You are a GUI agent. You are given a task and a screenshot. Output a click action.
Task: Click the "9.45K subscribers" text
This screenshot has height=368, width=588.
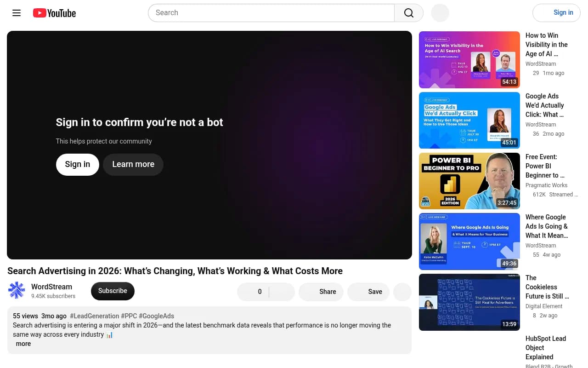point(53,296)
